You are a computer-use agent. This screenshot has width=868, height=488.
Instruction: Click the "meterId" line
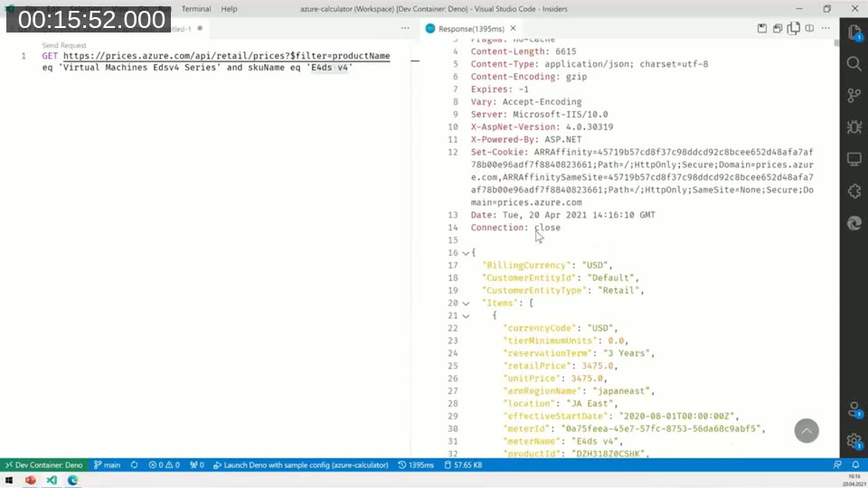[635, 428]
